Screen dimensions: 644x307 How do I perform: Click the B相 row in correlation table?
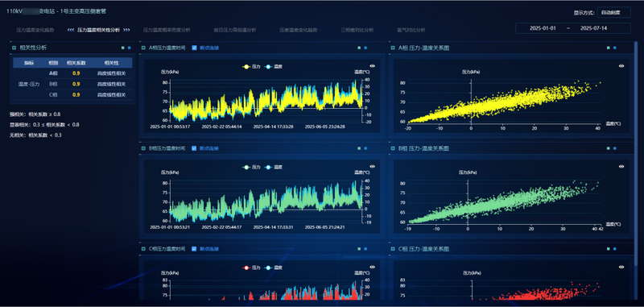89,84
